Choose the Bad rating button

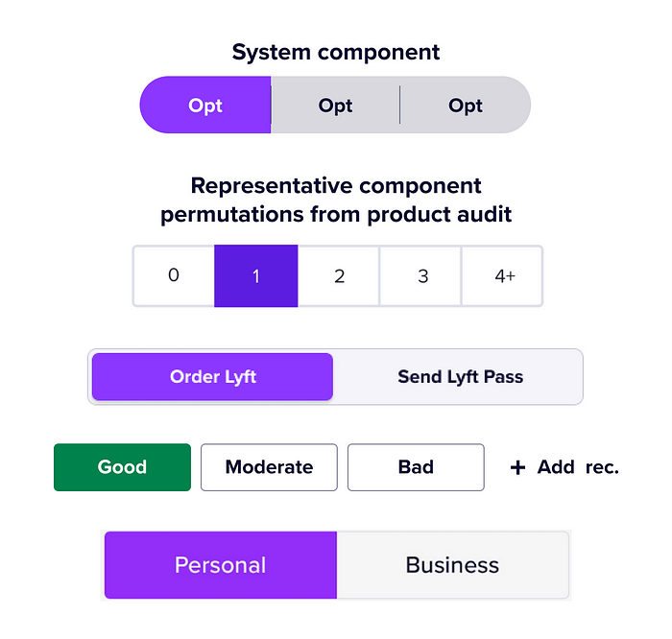coord(416,467)
